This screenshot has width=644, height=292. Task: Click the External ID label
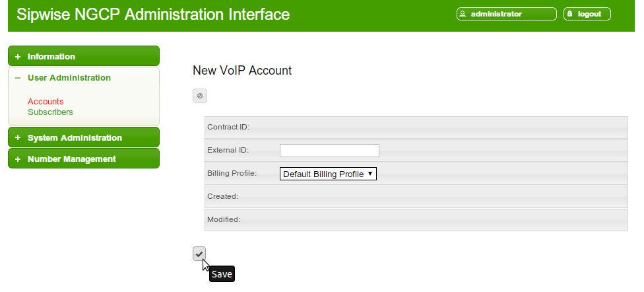coord(228,150)
